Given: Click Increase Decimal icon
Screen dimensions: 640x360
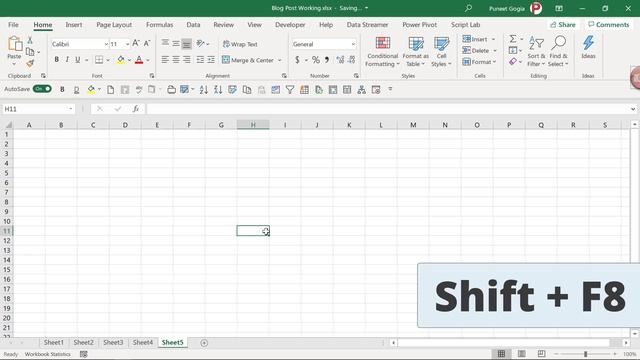Looking at the screenshot, I should click(x=340, y=60).
